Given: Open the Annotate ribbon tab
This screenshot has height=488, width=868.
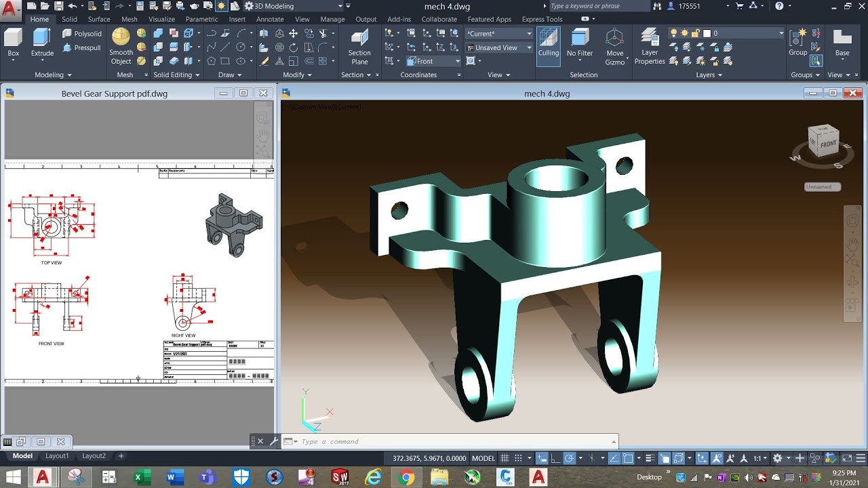Looking at the screenshot, I should pos(270,20).
